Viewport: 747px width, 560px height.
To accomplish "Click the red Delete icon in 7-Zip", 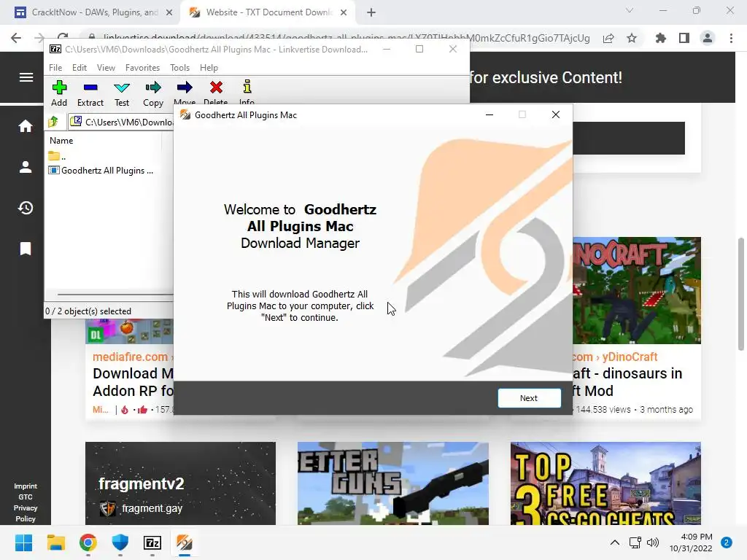I will (x=216, y=87).
